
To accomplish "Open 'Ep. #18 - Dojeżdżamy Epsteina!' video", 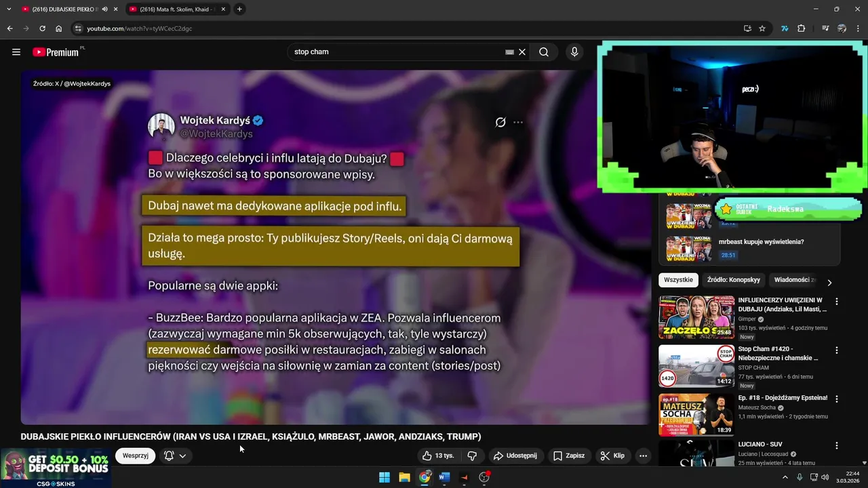I will [783, 398].
